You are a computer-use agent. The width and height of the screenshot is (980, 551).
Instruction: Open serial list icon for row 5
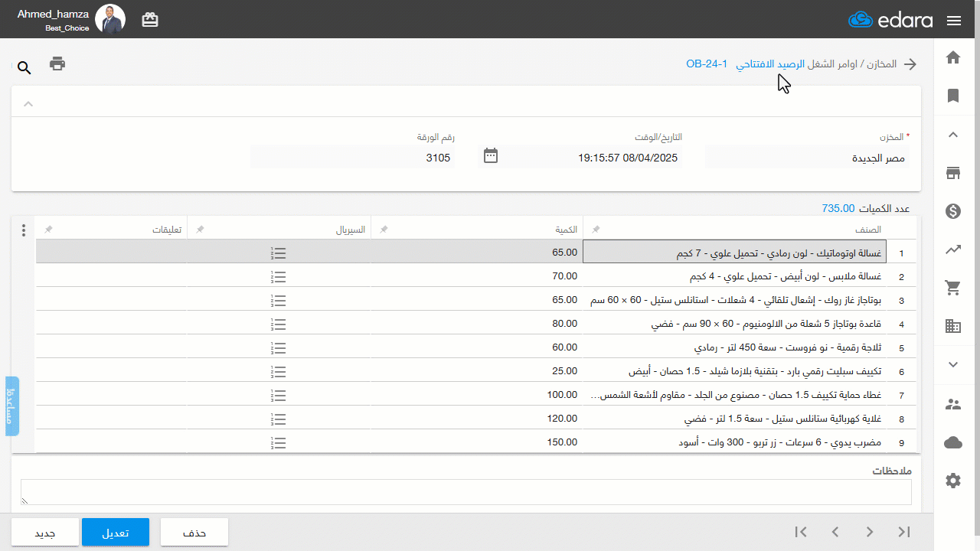click(x=279, y=348)
